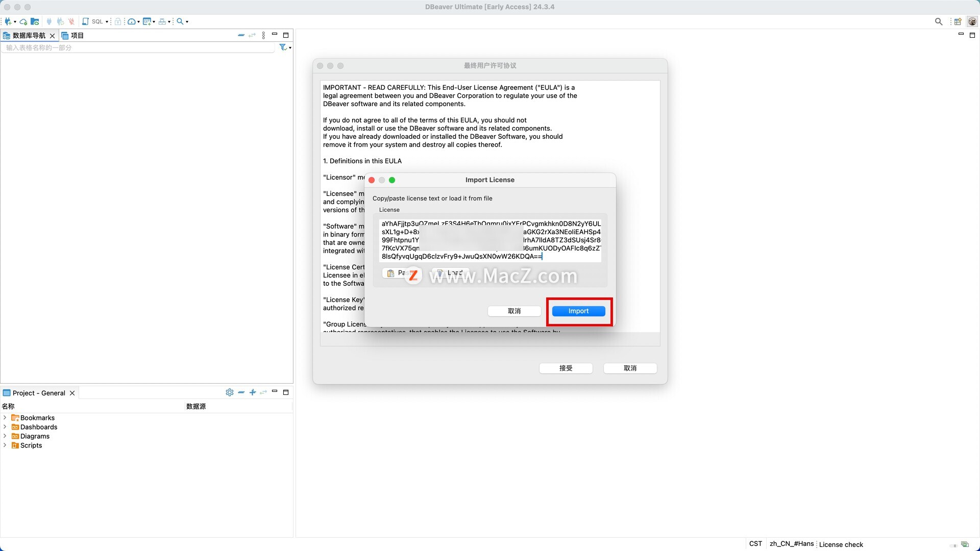This screenshot has height=551, width=980.
Task: Collapse all in database navigator panel
Action: tap(241, 35)
